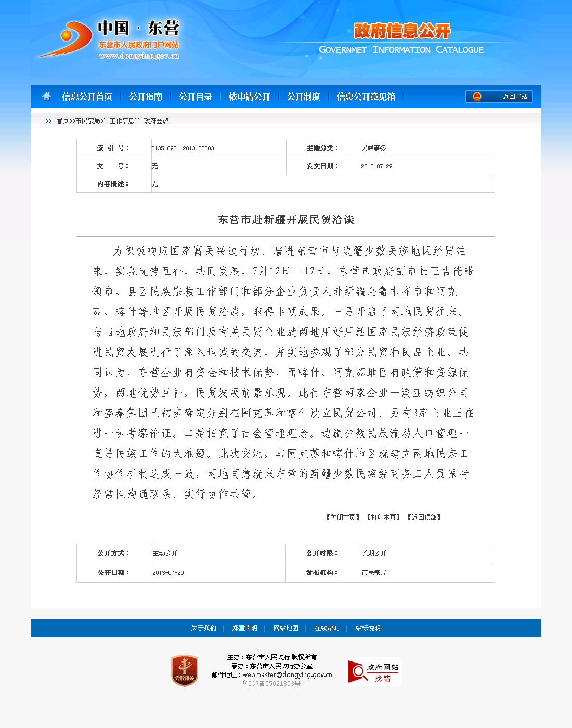Open 信息公开意见箱 in navigation
The image size is (572, 728).
(x=366, y=97)
